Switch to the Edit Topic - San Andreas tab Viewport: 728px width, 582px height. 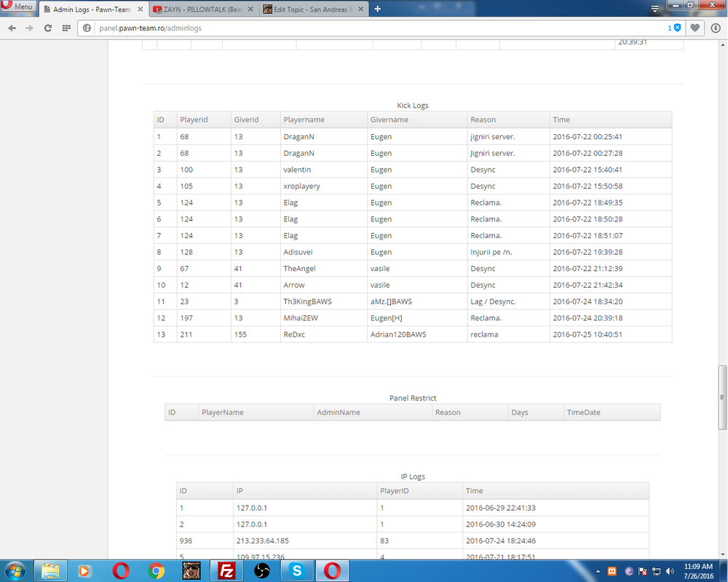(313, 9)
